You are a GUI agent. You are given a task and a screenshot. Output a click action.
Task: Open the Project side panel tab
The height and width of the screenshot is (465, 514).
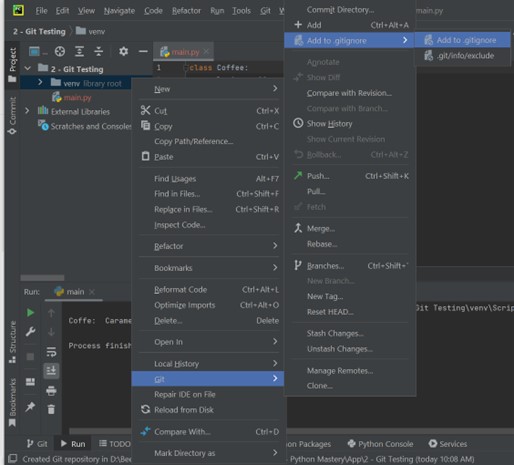[12, 65]
